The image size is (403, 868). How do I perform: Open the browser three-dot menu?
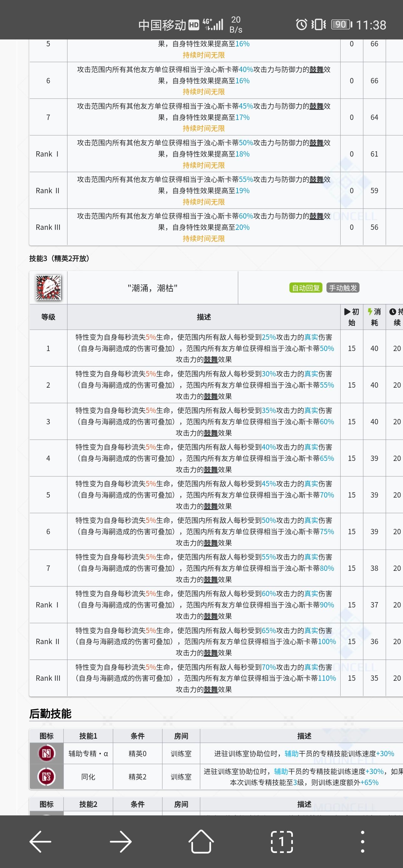[x=362, y=841]
